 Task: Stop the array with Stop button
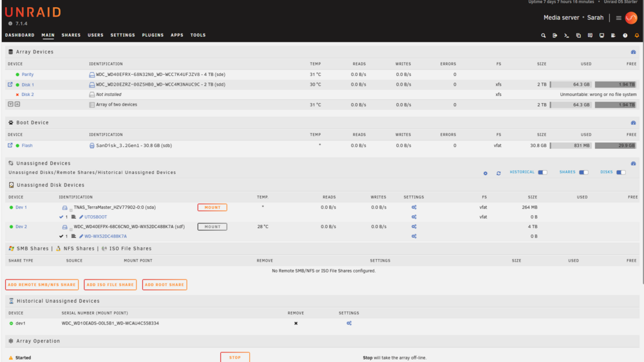[235, 357]
